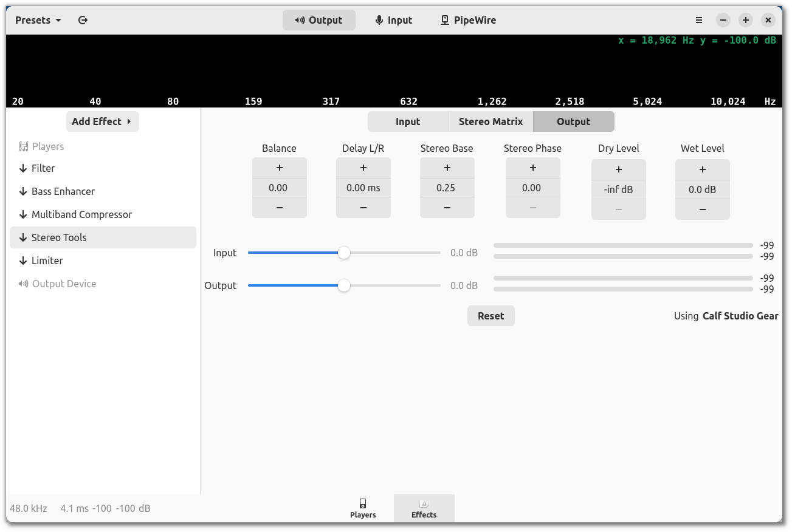The width and height of the screenshot is (792, 532).
Task: Select the Output toggle in Stereo Tools
Action: 573,121
